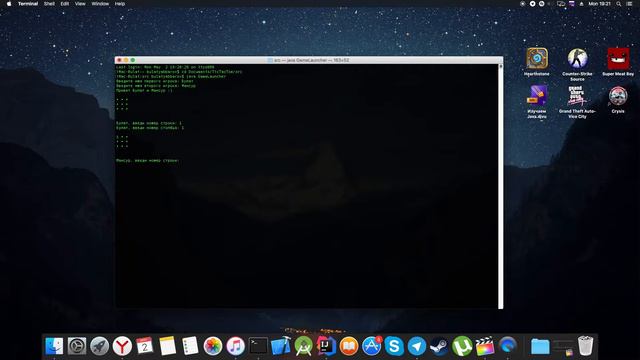Launch Xcode from the dock

click(x=281, y=346)
